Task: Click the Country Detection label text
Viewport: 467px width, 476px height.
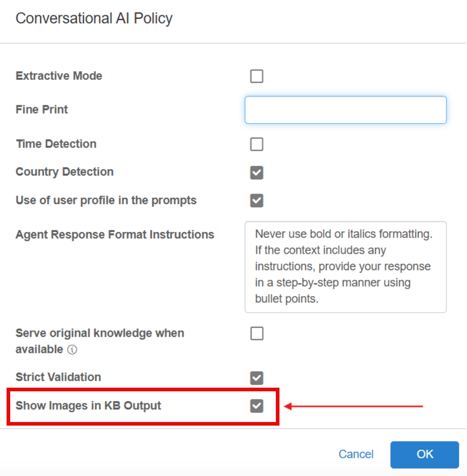Action: click(x=65, y=172)
